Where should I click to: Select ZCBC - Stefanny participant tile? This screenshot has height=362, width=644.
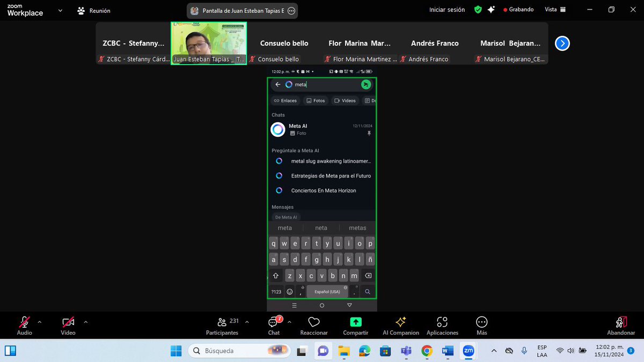tap(134, 43)
